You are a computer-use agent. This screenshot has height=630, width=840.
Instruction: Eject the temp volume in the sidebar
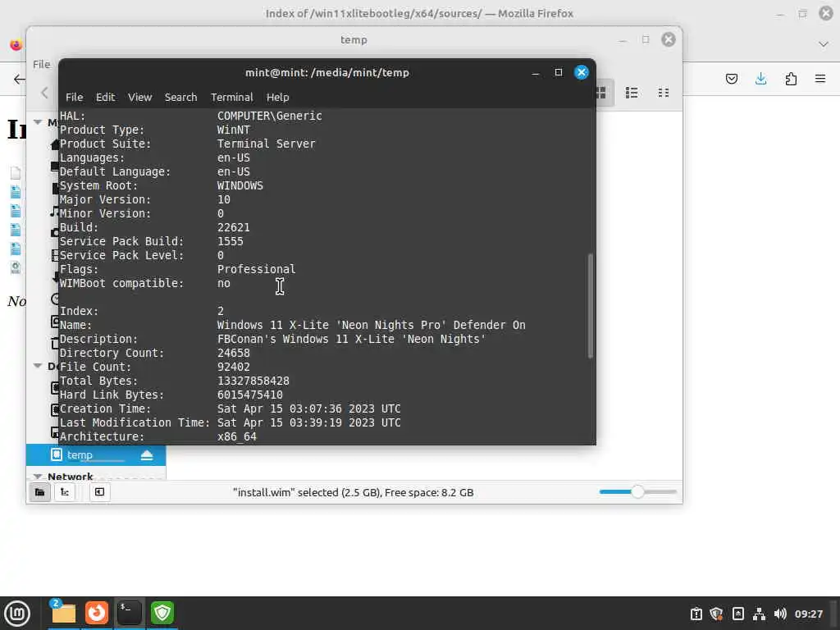coord(147,455)
